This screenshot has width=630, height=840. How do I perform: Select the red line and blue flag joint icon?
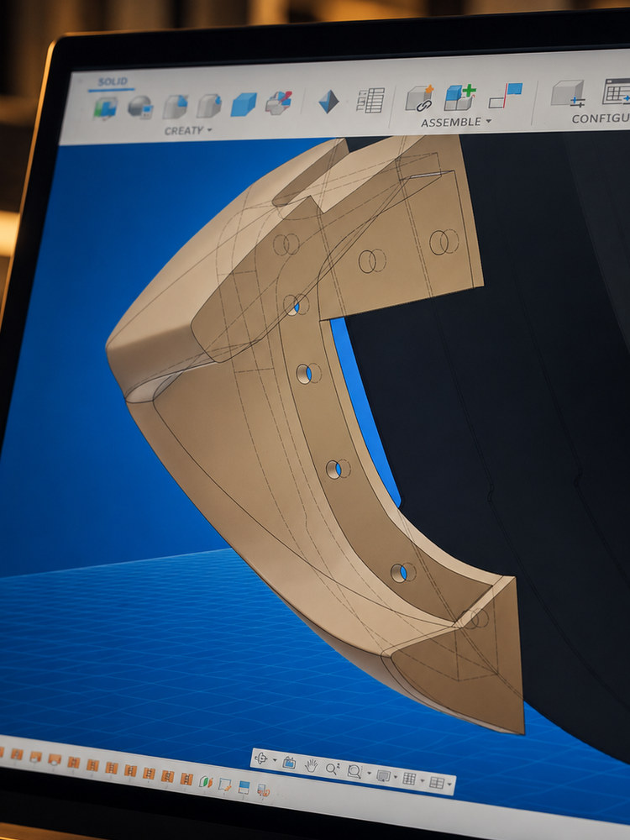click(x=505, y=96)
